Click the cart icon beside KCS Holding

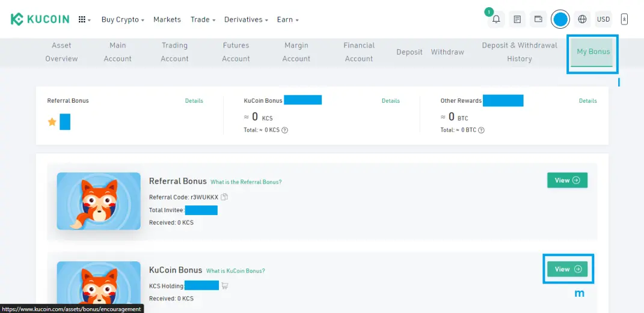click(x=225, y=285)
